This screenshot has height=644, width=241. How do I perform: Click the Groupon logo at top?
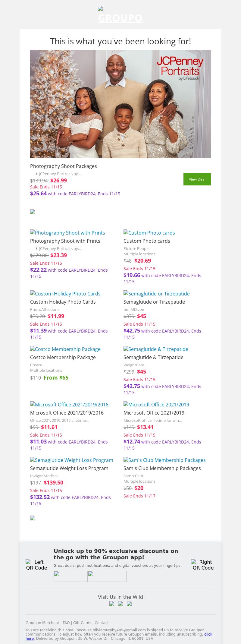pyautogui.click(x=120, y=15)
